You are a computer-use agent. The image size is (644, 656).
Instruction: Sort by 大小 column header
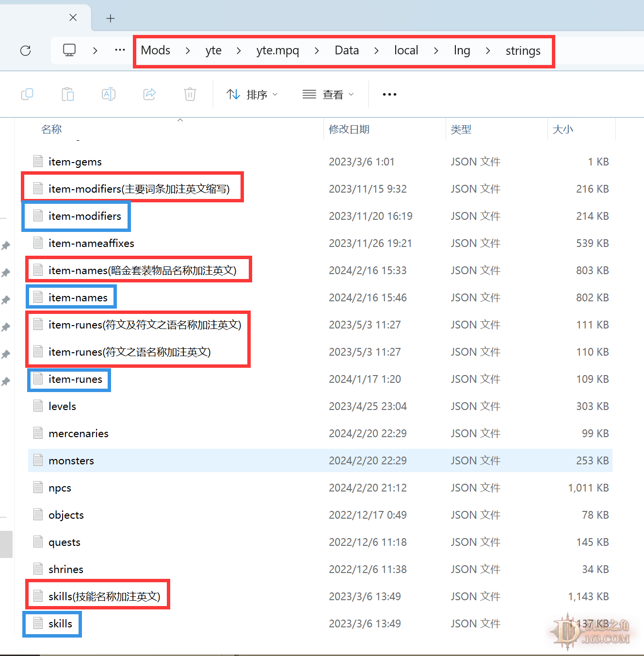563,129
